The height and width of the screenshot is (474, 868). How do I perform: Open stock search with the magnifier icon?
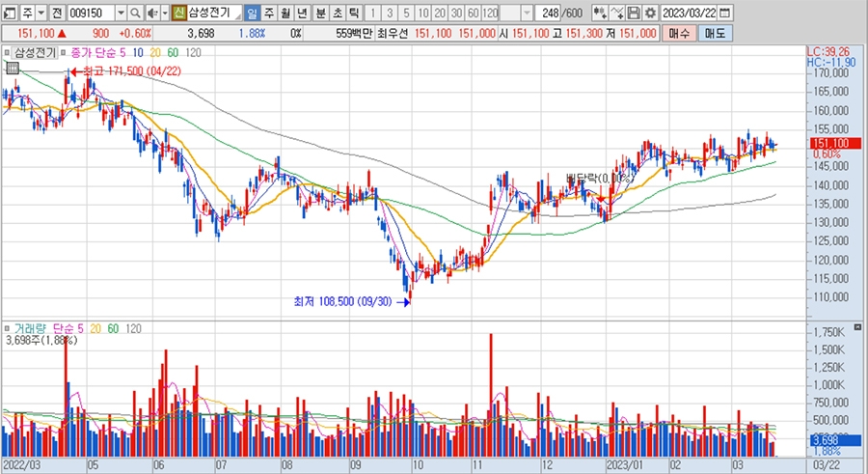tap(135, 13)
